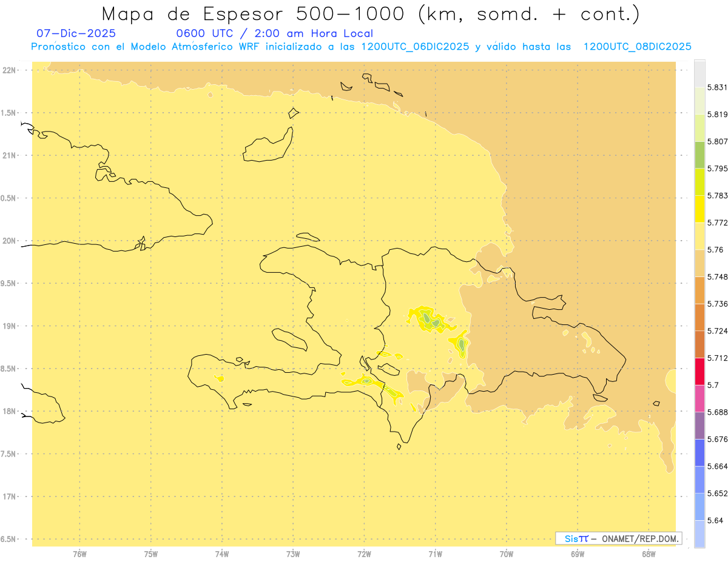Click the "73W" longitude label

pos(293,554)
